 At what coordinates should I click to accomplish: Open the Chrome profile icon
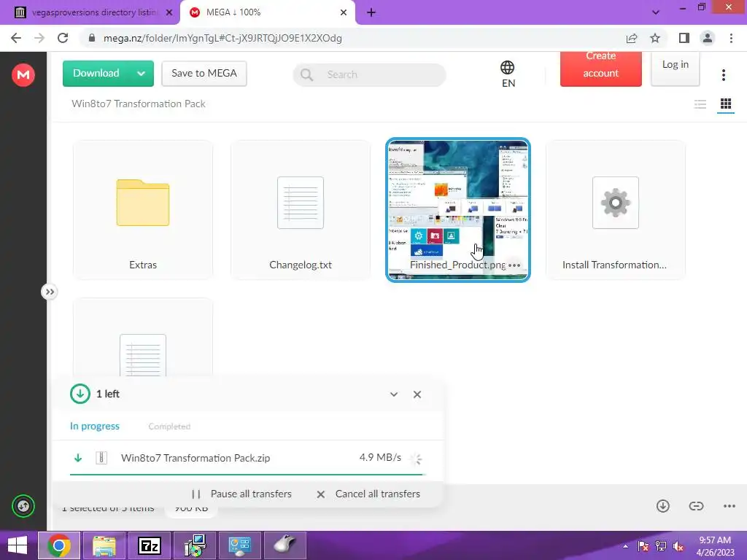click(708, 38)
